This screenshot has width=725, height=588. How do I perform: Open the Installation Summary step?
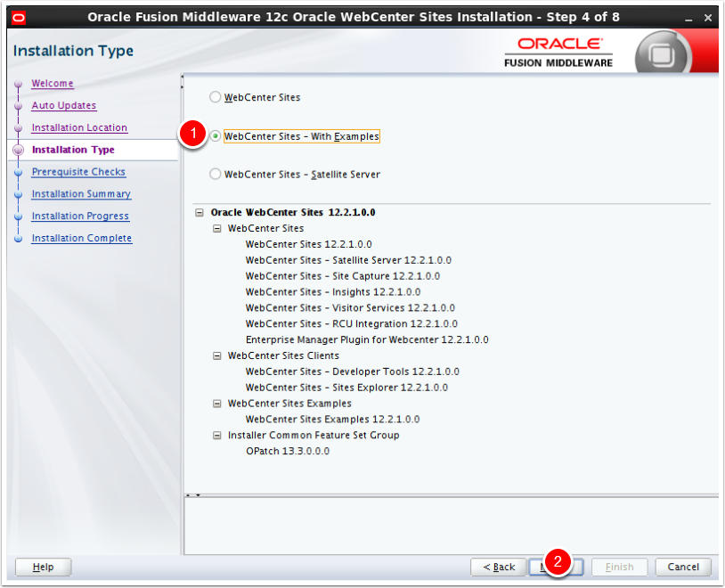81,194
